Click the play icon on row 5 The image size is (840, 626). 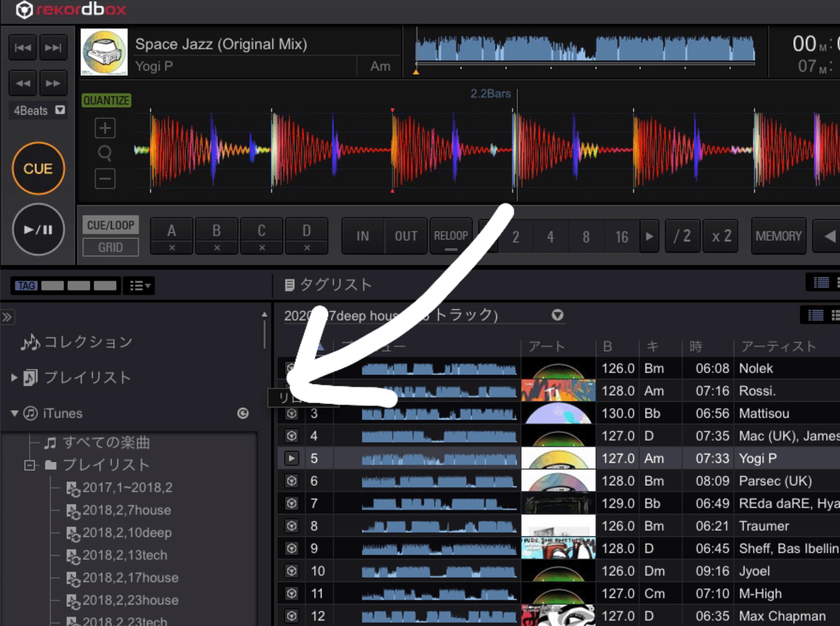click(x=291, y=458)
